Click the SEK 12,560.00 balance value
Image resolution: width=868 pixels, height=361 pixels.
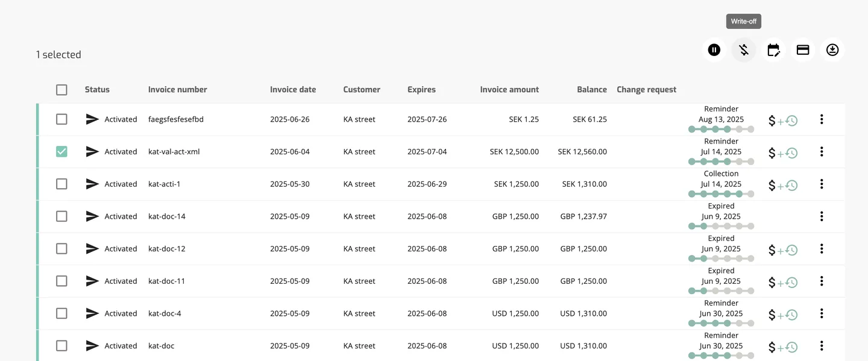click(x=582, y=152)
